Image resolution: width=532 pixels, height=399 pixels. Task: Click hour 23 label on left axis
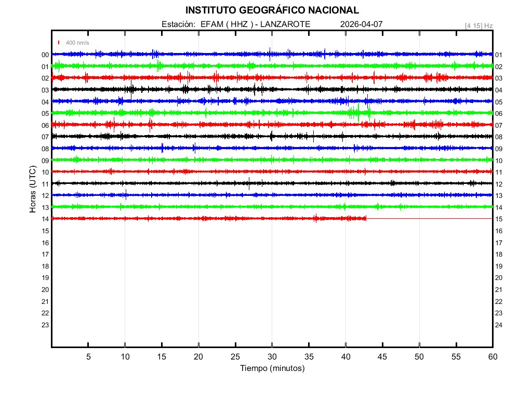(45, 325)
